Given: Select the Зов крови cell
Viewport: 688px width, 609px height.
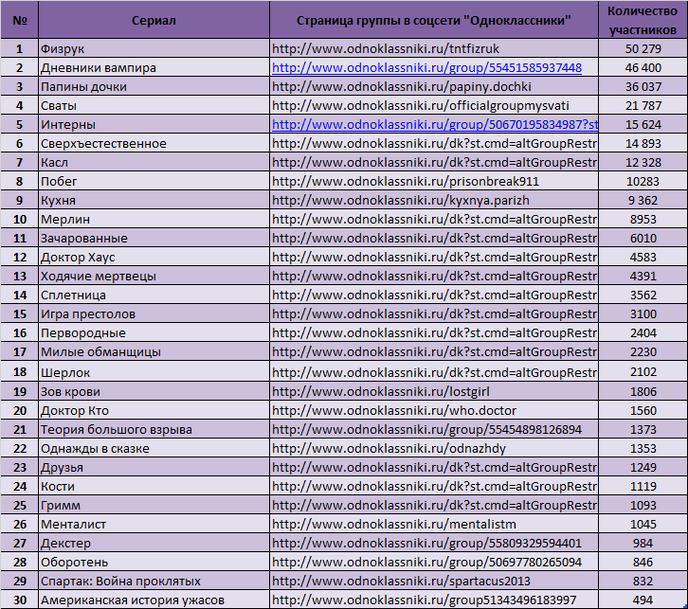Looking at the screenshot, I should tap(154, 391).
